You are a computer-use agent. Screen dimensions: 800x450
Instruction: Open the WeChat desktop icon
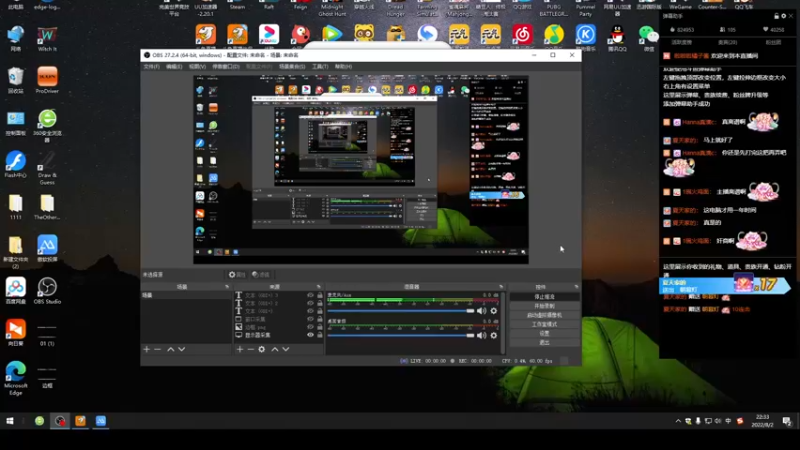(648, 39)
